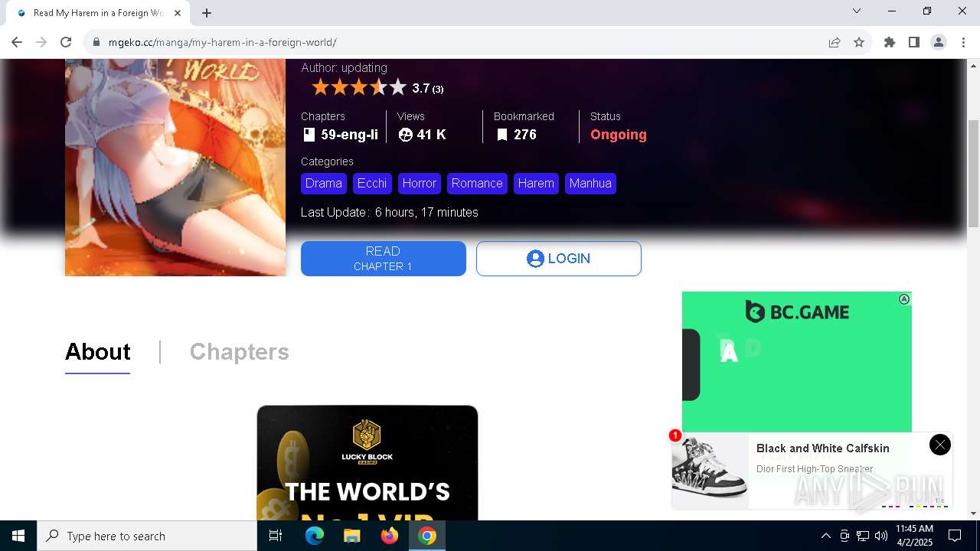Bookmark this tab with the star icon
The height and width of the screenshot is (551, 980).
pyautogui.click(x=859, y=42)
